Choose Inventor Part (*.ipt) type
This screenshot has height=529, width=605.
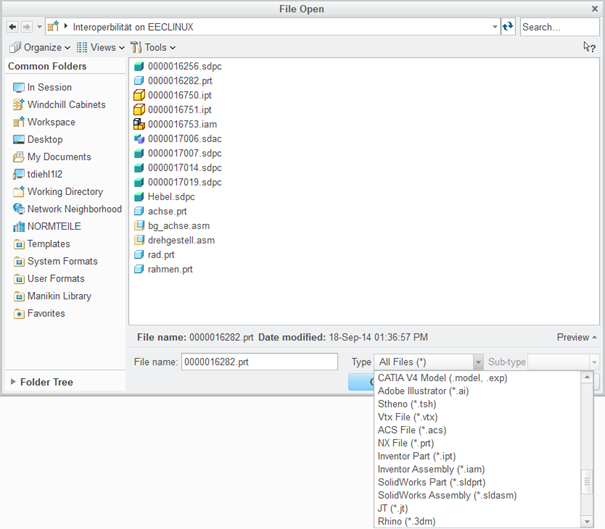(417, 456)
